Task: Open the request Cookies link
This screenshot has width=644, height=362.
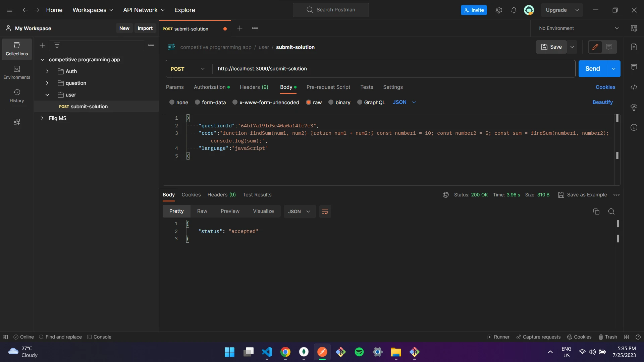Action: pyautogui.click(x=605, y=87)
